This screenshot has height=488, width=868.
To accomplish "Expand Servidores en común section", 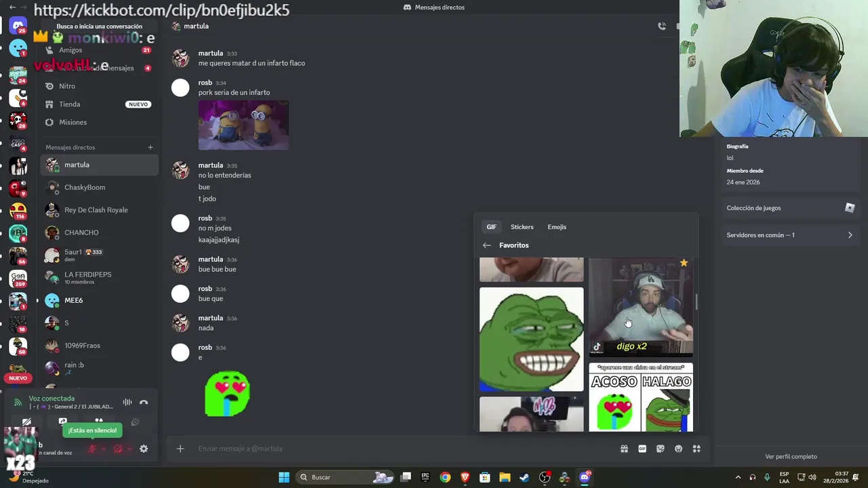I will 790,235.
